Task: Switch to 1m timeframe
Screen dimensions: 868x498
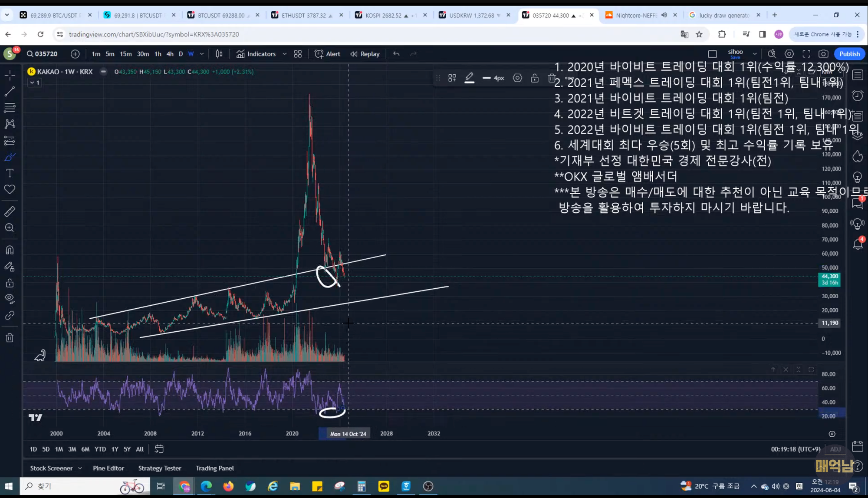Action: pyautogui.click(x=96, y=54)
